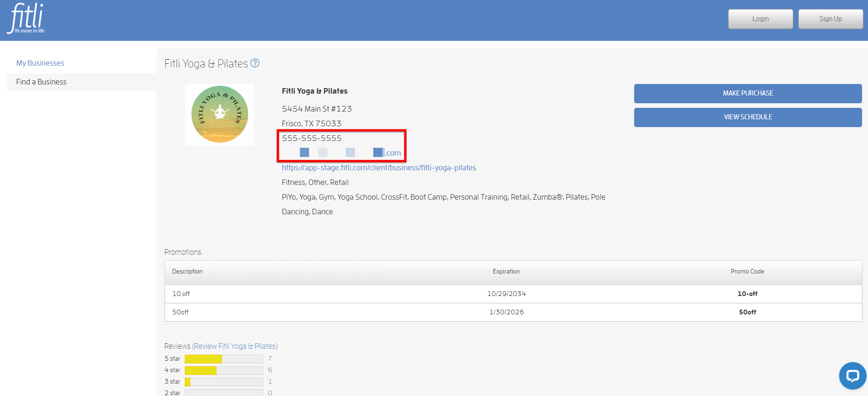Click the Fitness, Other, Retail categories text
This screenshot has width=868, height=396.
[x=315, y=182]
